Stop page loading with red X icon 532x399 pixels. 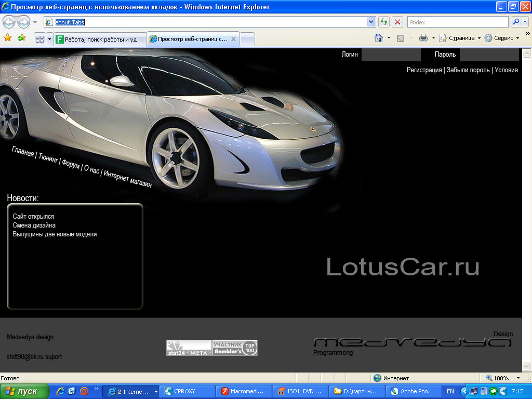[x=396, y=22]
